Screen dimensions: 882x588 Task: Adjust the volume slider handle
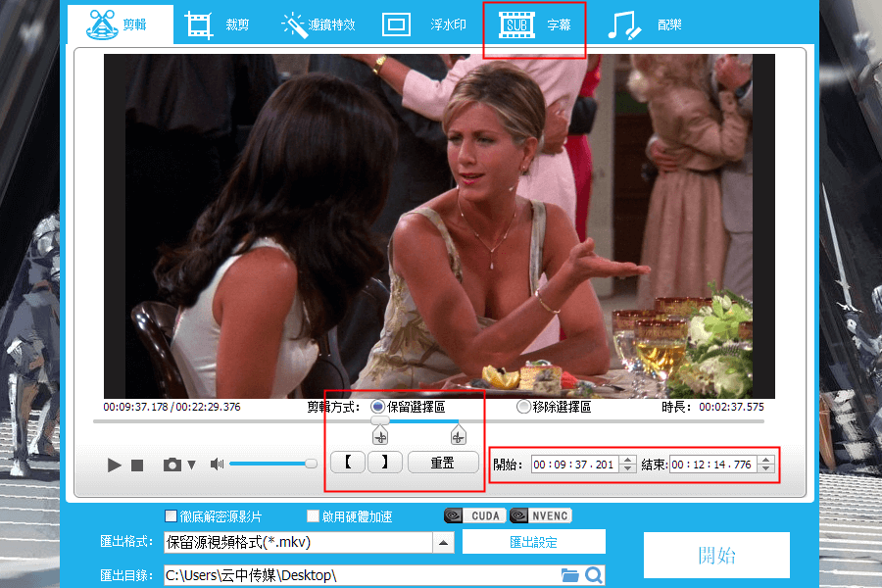click(x=311, y=464)
